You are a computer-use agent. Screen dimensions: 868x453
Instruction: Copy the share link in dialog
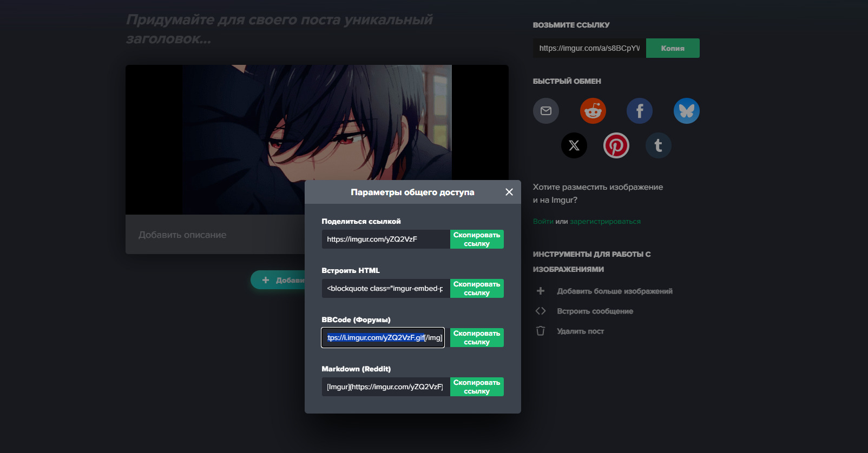click(x=476, y=239)
